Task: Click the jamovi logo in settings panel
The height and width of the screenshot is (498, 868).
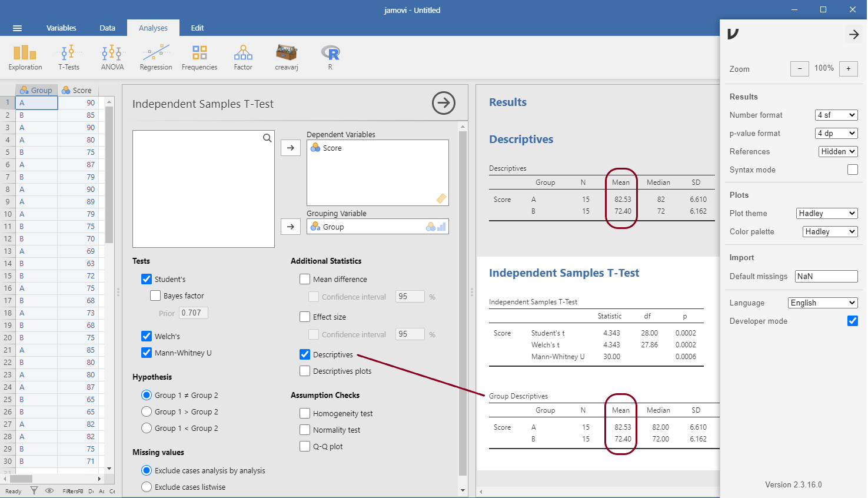Action: (x=733, y=34)
